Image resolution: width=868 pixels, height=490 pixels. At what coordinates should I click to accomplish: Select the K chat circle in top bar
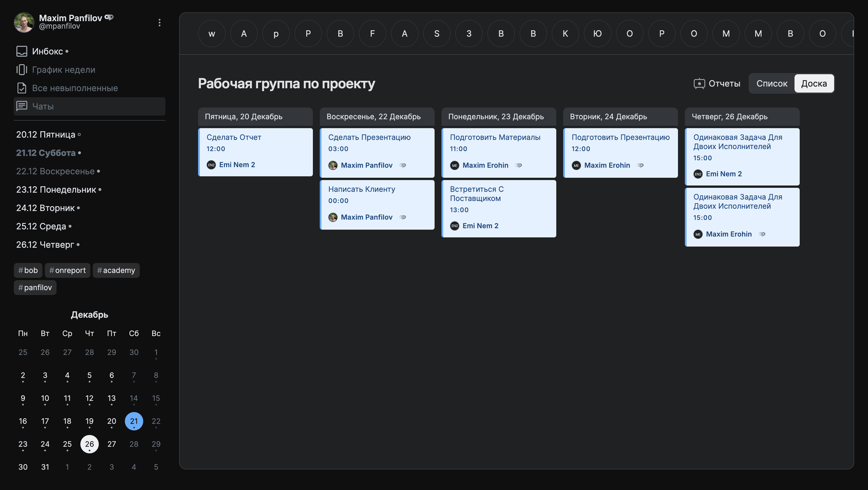565,33
